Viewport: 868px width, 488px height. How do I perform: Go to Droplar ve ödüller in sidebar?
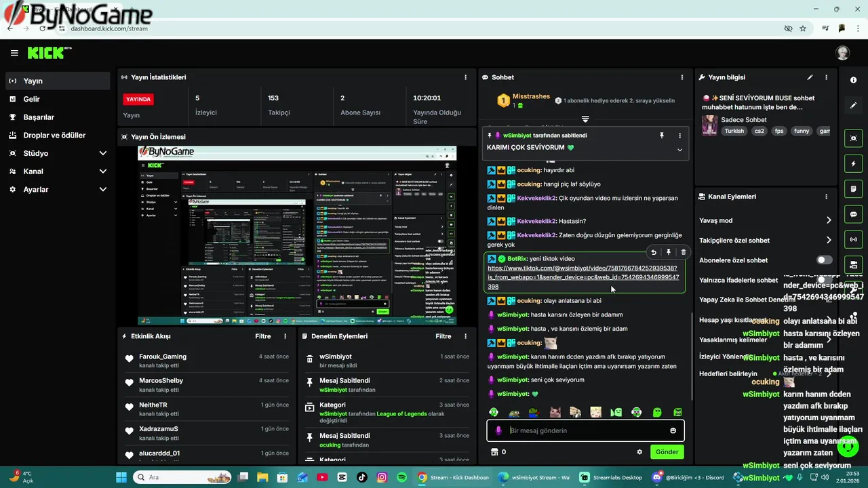tap(58, 136)
